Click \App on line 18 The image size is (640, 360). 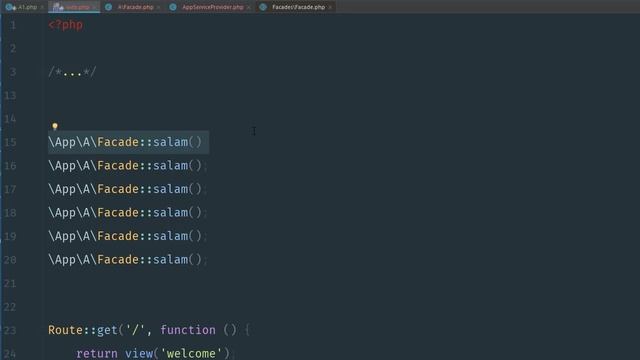click(x=62, y=213)
